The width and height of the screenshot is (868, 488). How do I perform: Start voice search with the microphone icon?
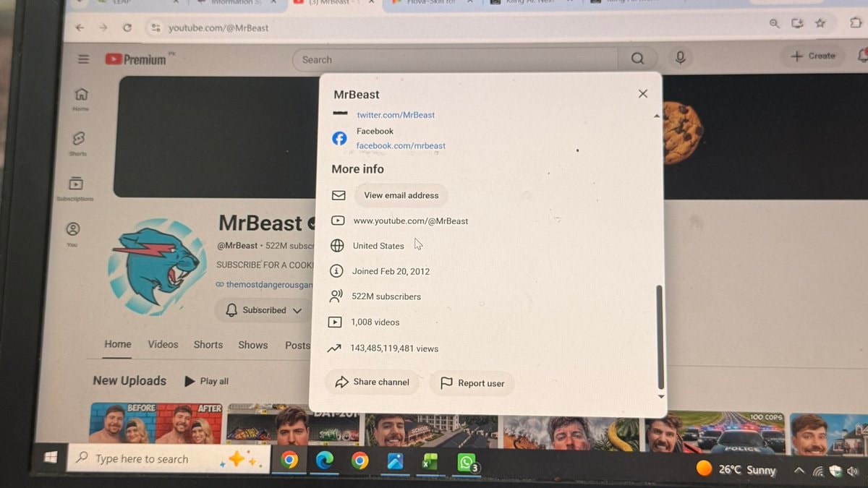click(680, 59)
